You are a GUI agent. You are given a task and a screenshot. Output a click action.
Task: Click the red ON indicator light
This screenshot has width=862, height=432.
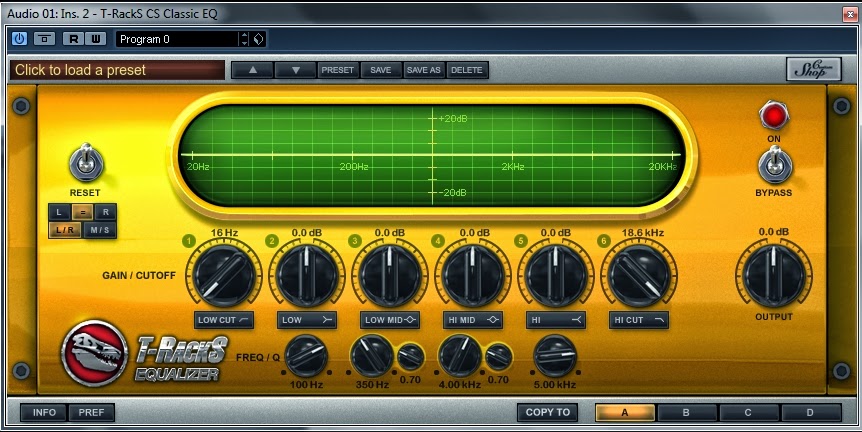pos(773,115)
